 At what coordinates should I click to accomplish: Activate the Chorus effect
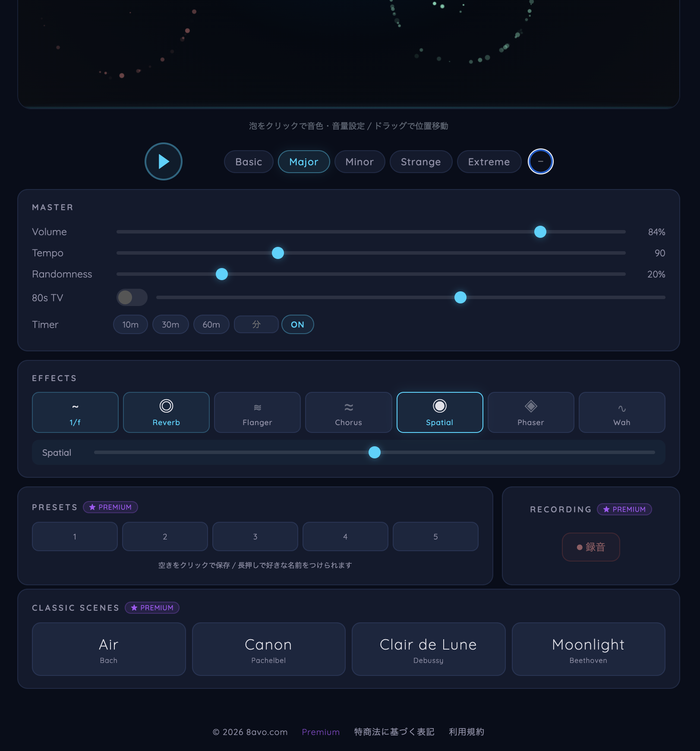click(348, 412)
